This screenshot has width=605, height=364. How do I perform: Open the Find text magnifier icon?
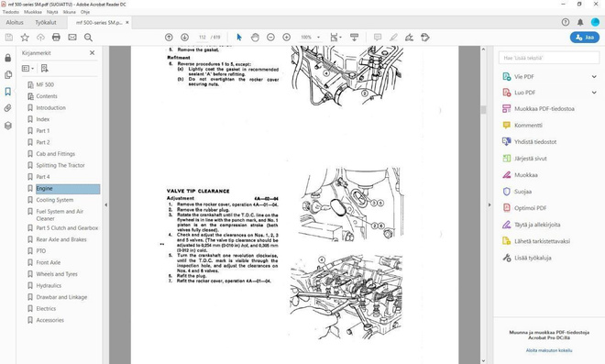(x=88, y=38)
